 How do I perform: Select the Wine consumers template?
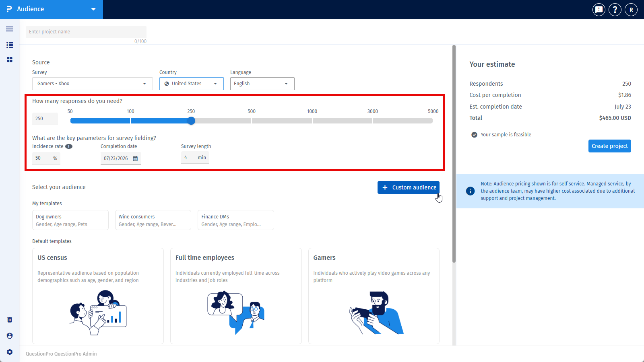(x=153, y=220)
